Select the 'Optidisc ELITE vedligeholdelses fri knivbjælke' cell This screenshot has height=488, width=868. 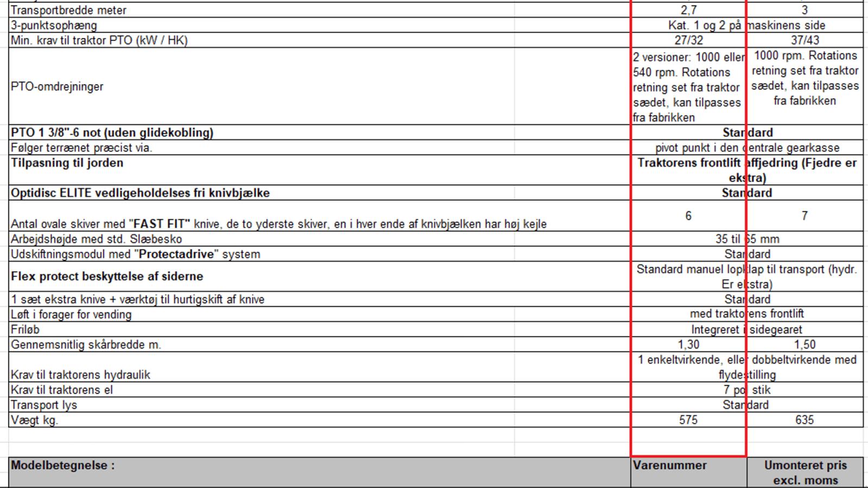tap(141, 194)
